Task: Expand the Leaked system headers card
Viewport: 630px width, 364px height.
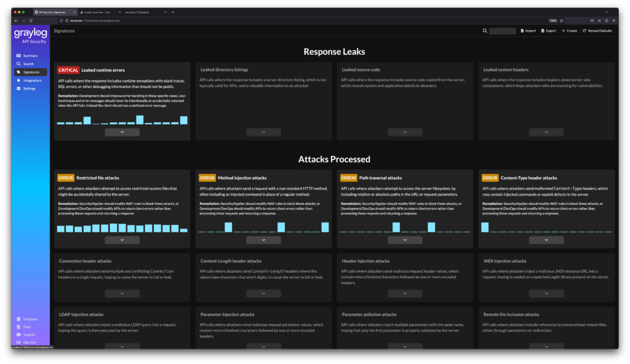Action: point(546,132)
